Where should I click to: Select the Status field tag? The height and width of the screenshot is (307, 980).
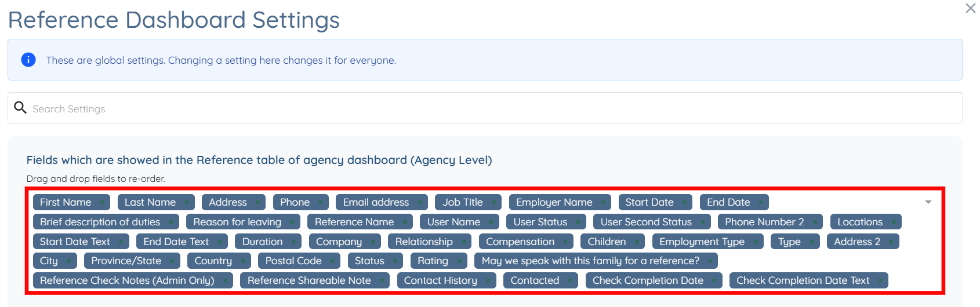point(375,261)
